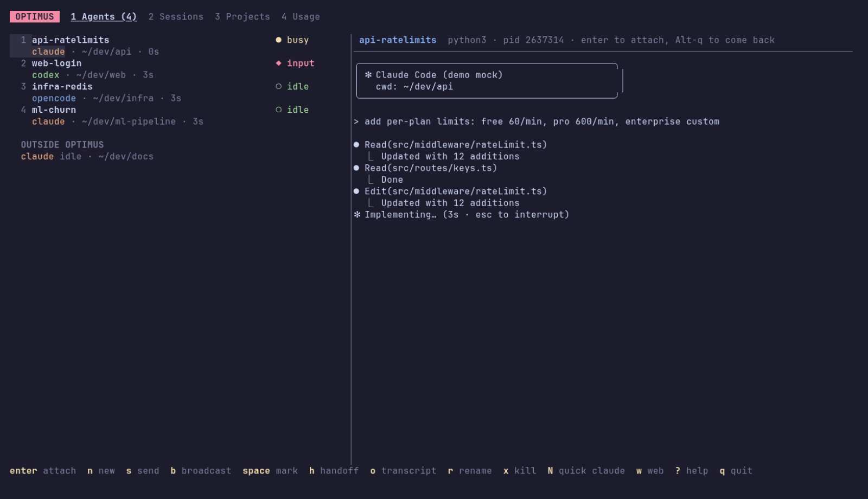
Task: Click the b broadcast shortcut
Action: [201, 471]
